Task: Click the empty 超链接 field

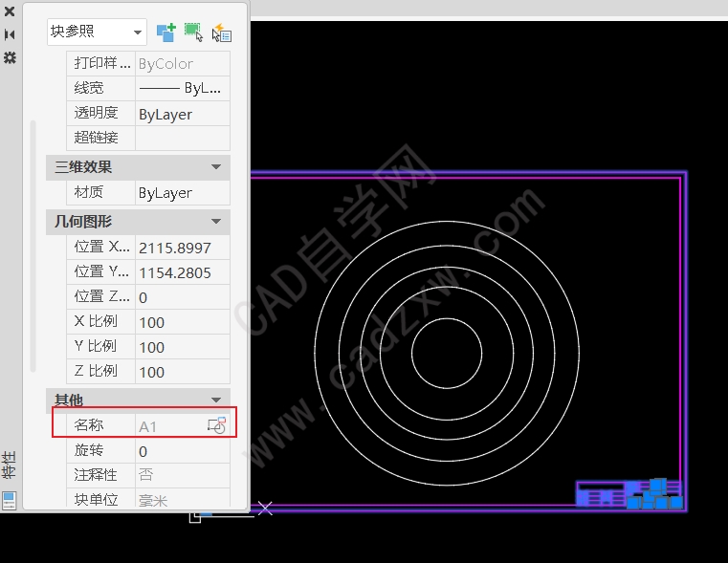Action: 183,139
